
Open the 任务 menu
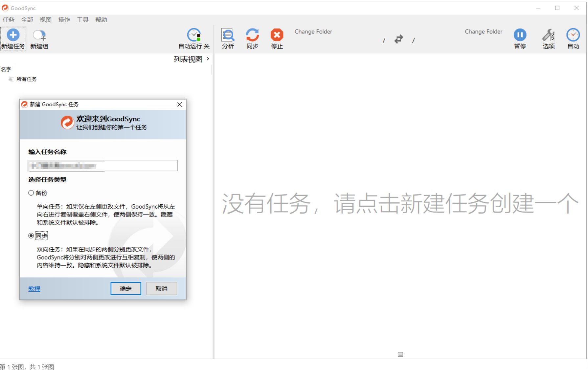click(9, 20)
